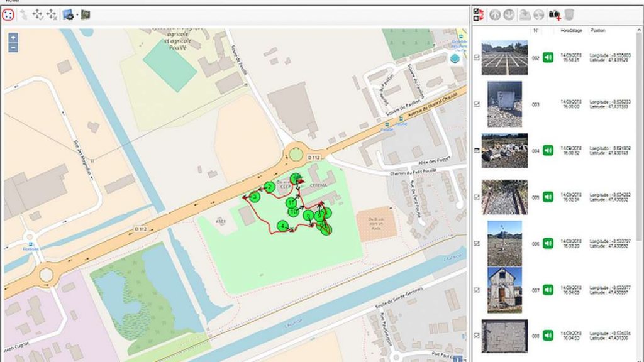Click the move arrows with checkmark tool
Viewport: 644px width, 362px height.
tap(38, 15)
